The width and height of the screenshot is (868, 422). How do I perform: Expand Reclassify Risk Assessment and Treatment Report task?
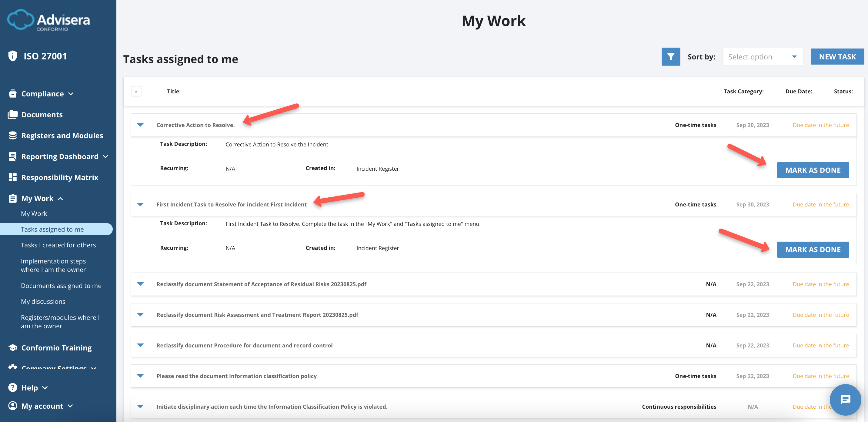click(141, 314)
